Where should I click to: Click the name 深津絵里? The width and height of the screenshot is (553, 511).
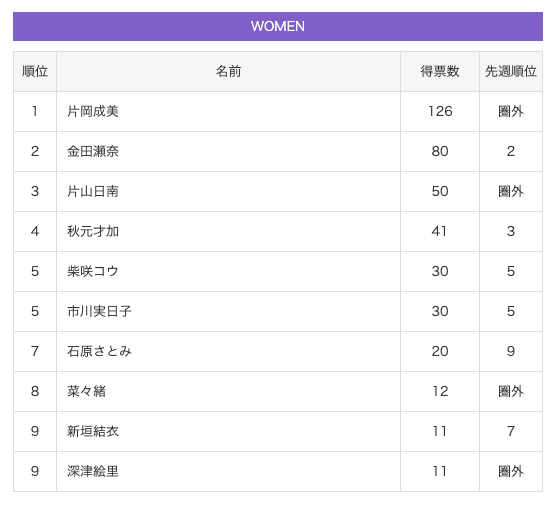[x=93, y=471]
